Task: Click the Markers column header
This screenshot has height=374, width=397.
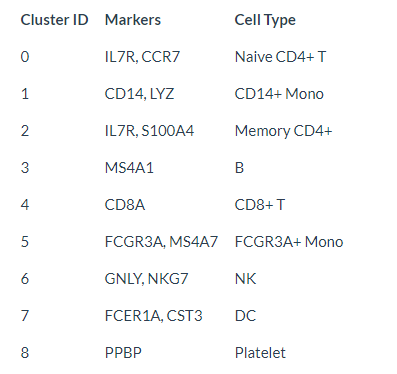Action: click(x=133, y=20)
